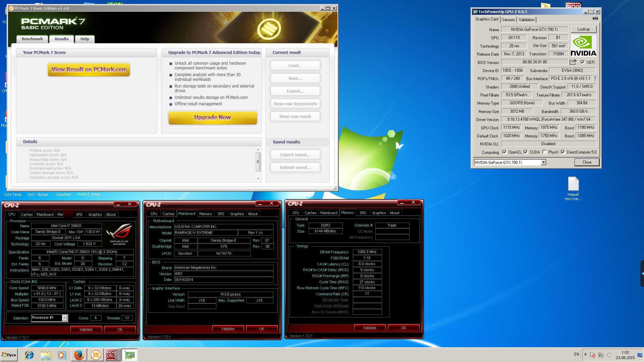This screenshot has height=362, width=644.
Task: Click Validate in the Memory CPU-Z window
Action: [x=370, y=328]
